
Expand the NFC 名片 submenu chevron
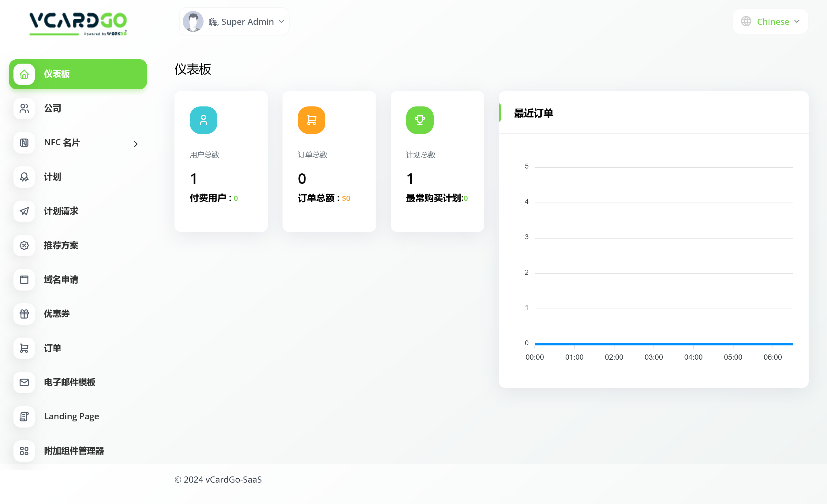[x=136, y=144]
